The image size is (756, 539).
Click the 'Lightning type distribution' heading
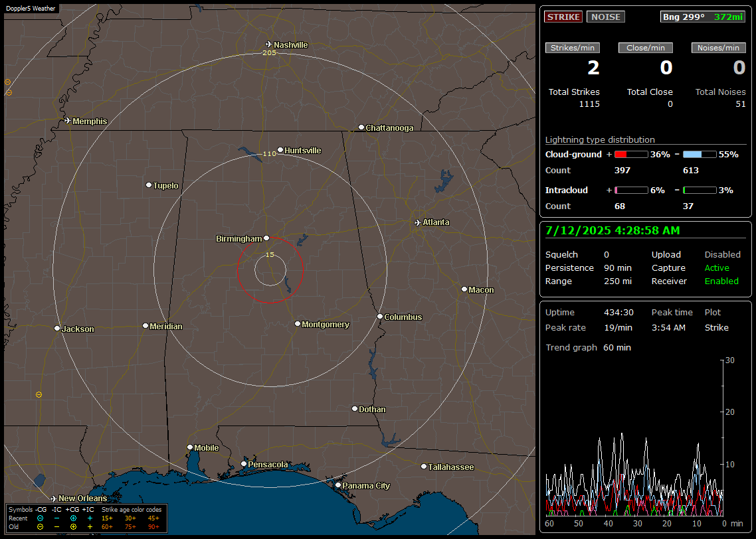click(x=600, y=139)
